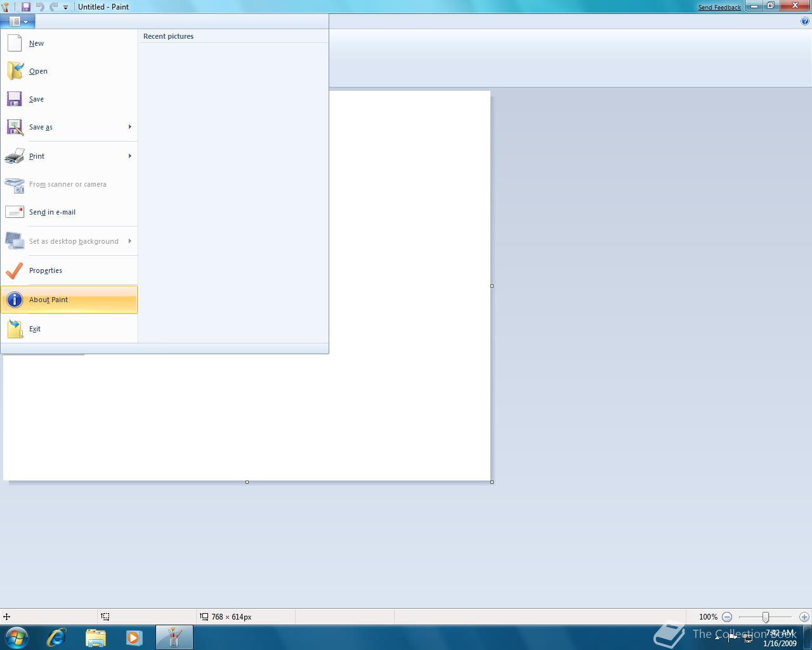Choose Exit from the Paint menu
Screen dimensions: 812x650
[x=69, y=329]
